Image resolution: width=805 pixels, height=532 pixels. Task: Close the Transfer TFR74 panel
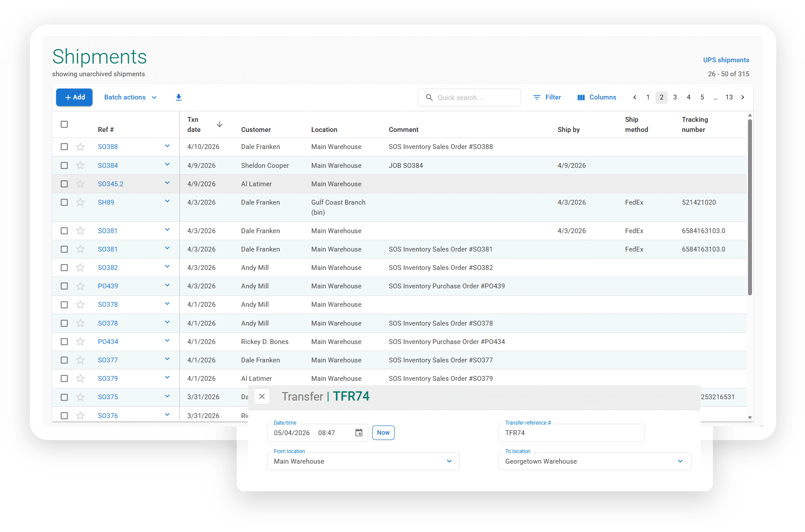pyautogui.click(x=262, y=397)
